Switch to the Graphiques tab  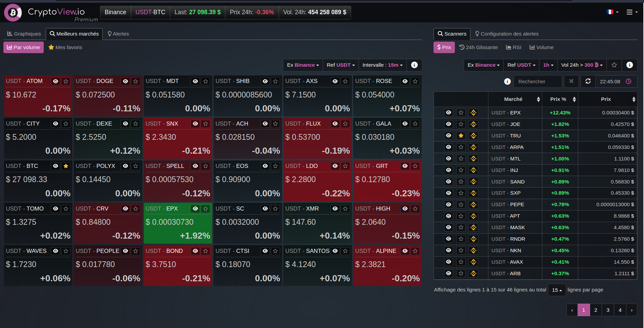(24, 34)
